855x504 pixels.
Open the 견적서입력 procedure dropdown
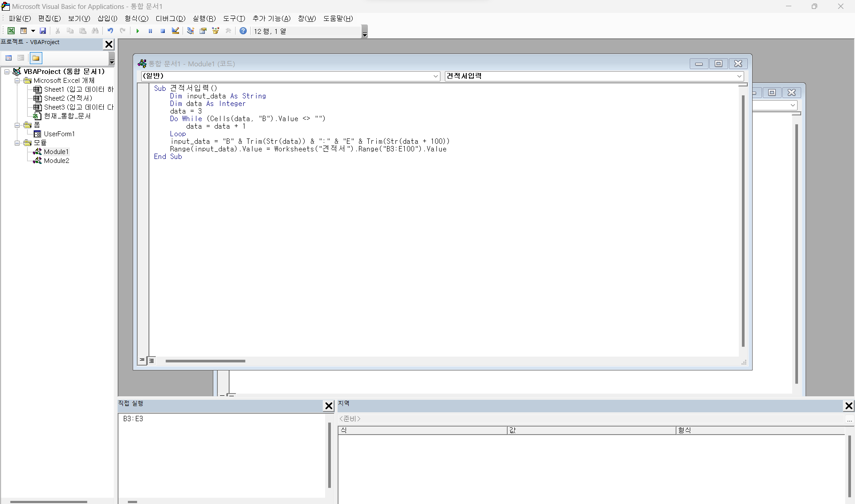(x=739, y=76)
